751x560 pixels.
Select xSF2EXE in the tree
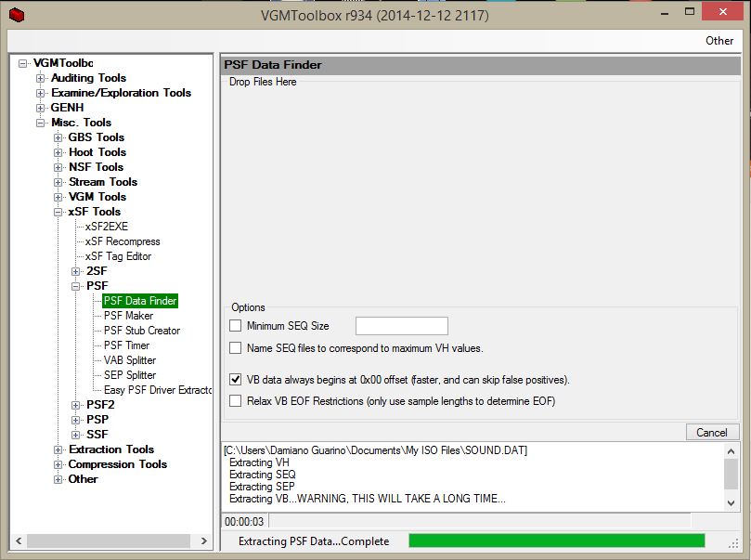pos(107,227)
